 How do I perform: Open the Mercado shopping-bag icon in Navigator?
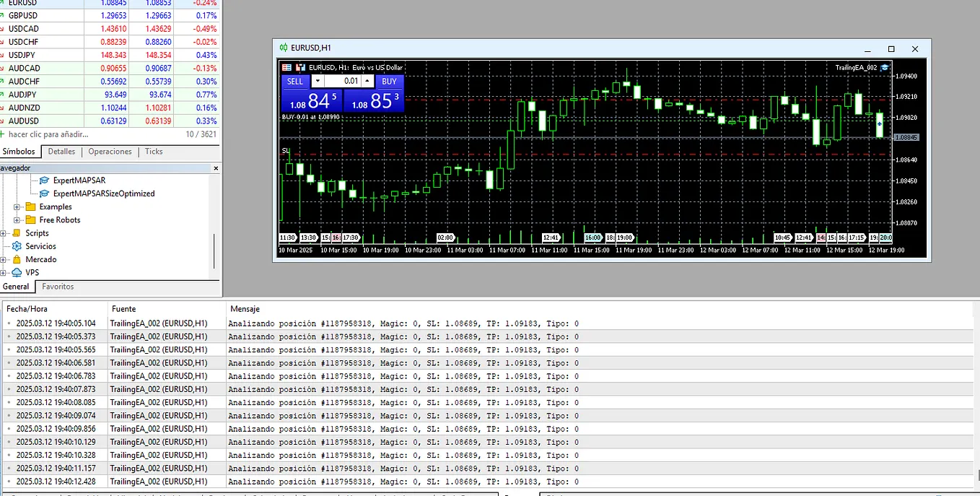tap(17, 259)
